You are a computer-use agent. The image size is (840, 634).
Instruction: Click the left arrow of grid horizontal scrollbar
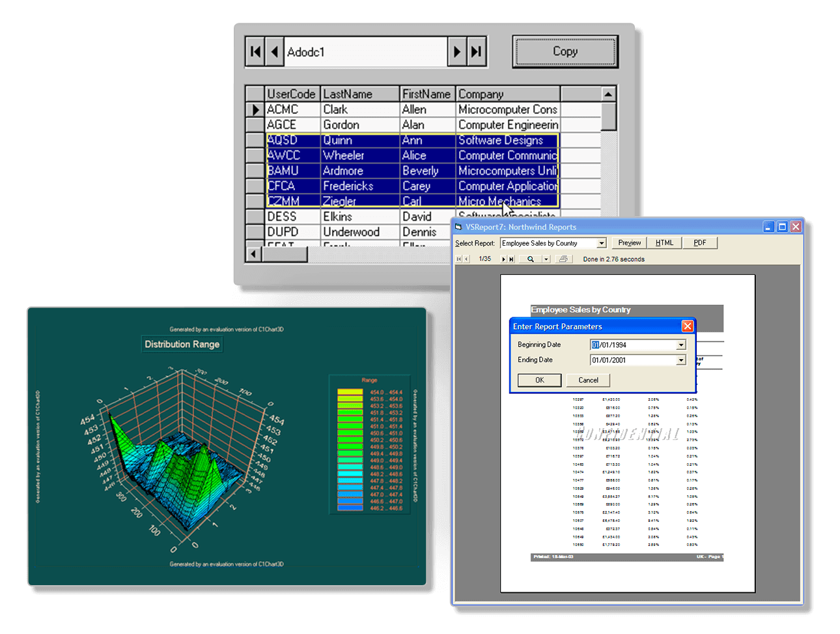253,254
